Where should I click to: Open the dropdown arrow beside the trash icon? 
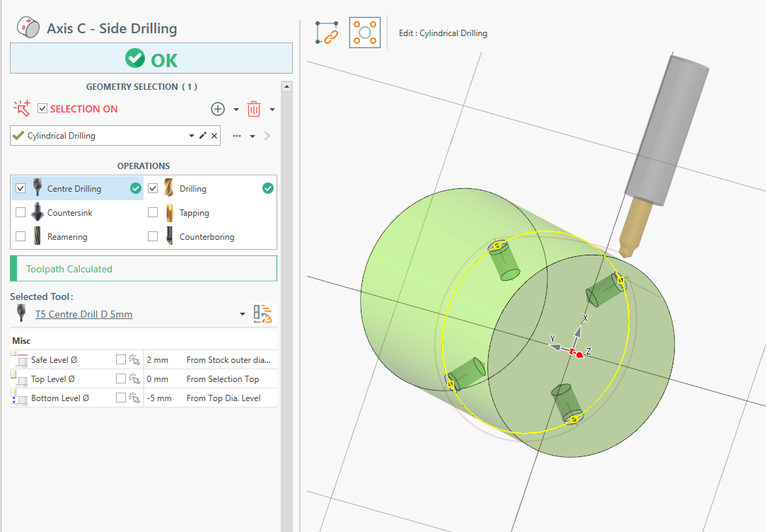[272, 110]
